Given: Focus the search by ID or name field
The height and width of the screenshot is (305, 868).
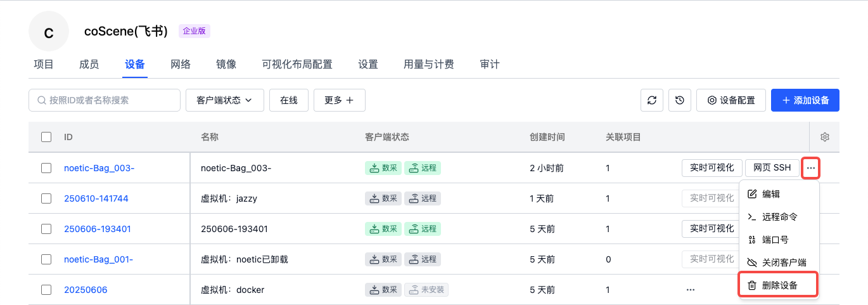Looking at the screenshot, I should 105,100.
